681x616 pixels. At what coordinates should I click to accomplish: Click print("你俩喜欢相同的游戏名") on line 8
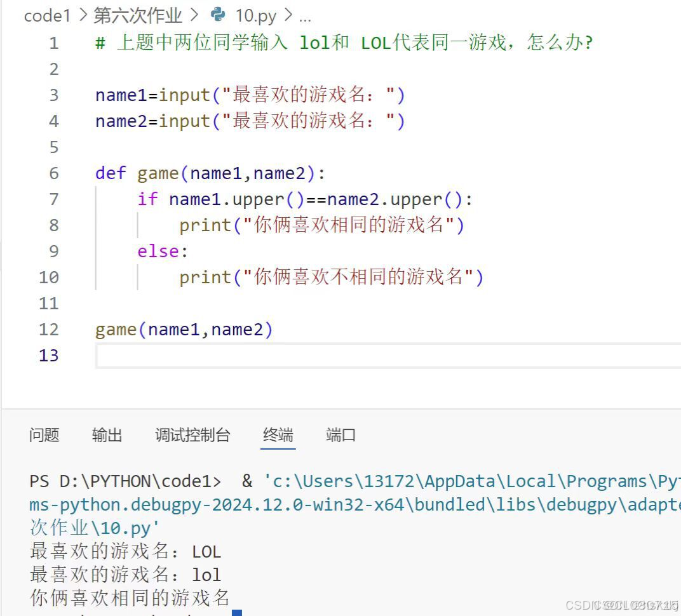click(x=322, y=225)
